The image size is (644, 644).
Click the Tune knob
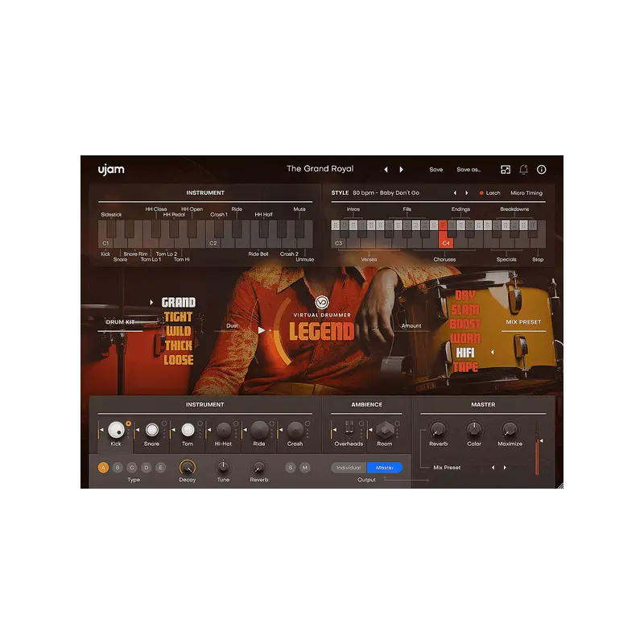click(x=224, y=468)
